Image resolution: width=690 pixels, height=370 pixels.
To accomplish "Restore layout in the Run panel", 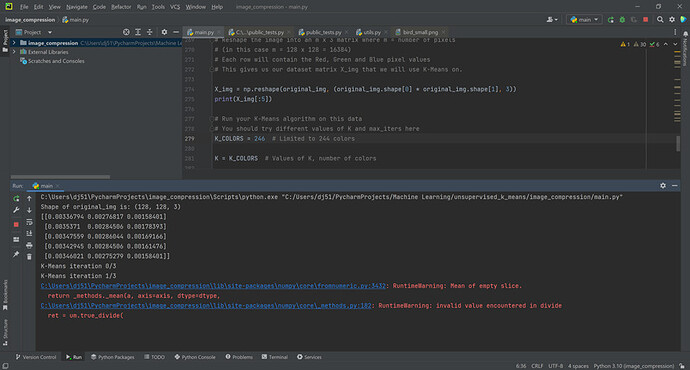I will (x=16, y=240).
